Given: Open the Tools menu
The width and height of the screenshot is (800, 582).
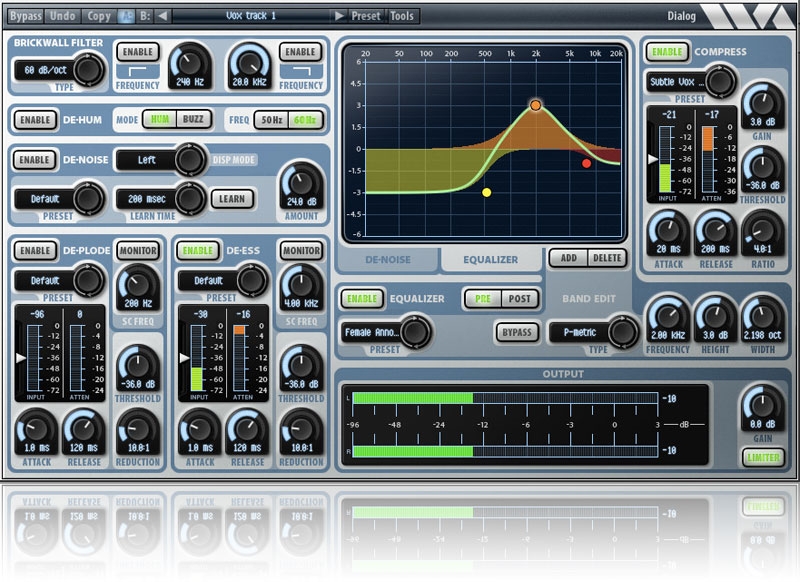Looking at the screenshot, I should pyautogui.click(x=402, y=16).
